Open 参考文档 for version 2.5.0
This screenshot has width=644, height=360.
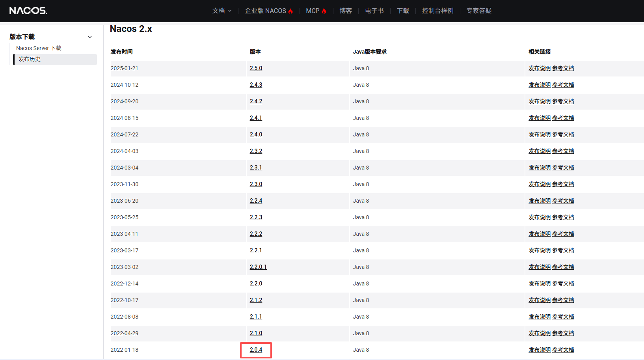563,68
